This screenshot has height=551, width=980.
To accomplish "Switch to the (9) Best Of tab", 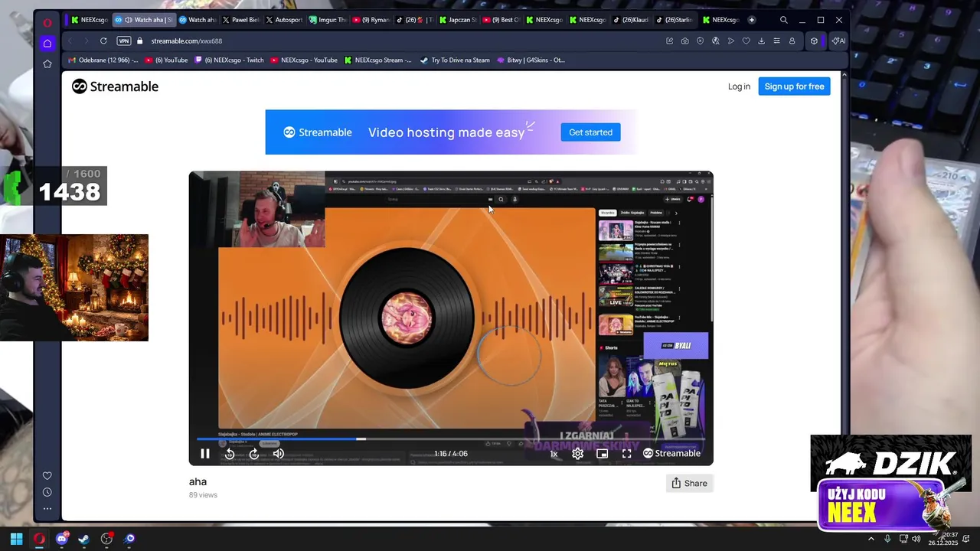I will tap(501, 20).
